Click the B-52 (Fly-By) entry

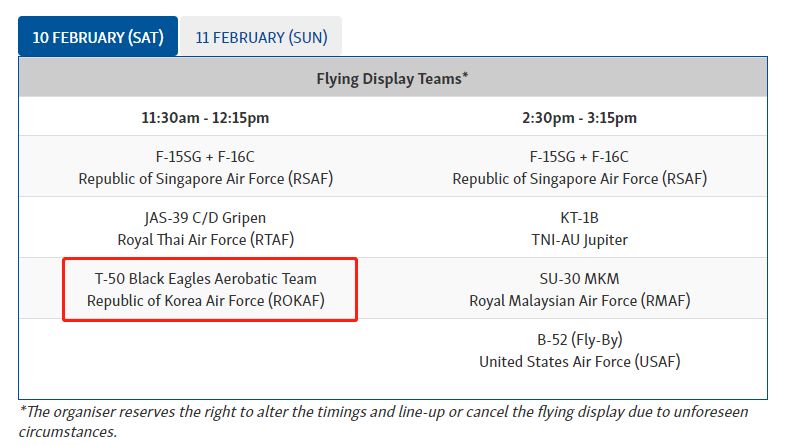(x=579, y=340)
